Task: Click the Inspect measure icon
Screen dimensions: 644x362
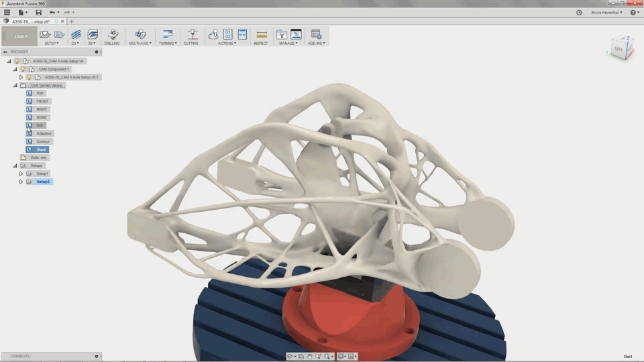Action: [x=262, y=34]
